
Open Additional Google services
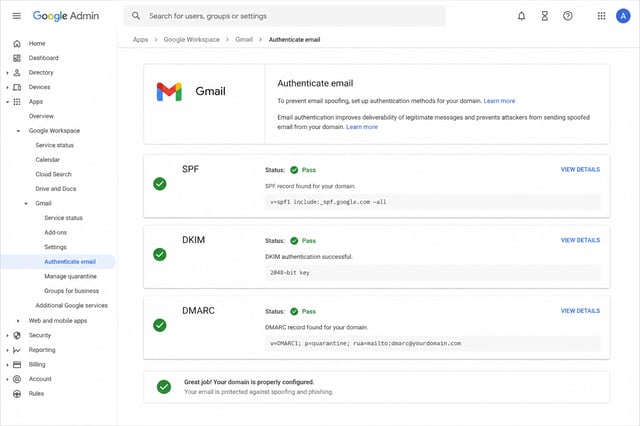coord(71,305)
